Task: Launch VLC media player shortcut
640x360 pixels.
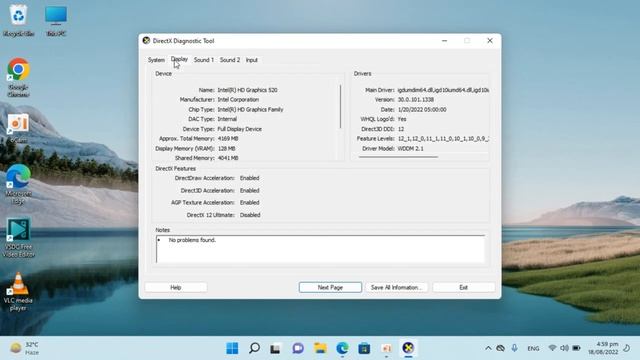Action: point(18,291)
